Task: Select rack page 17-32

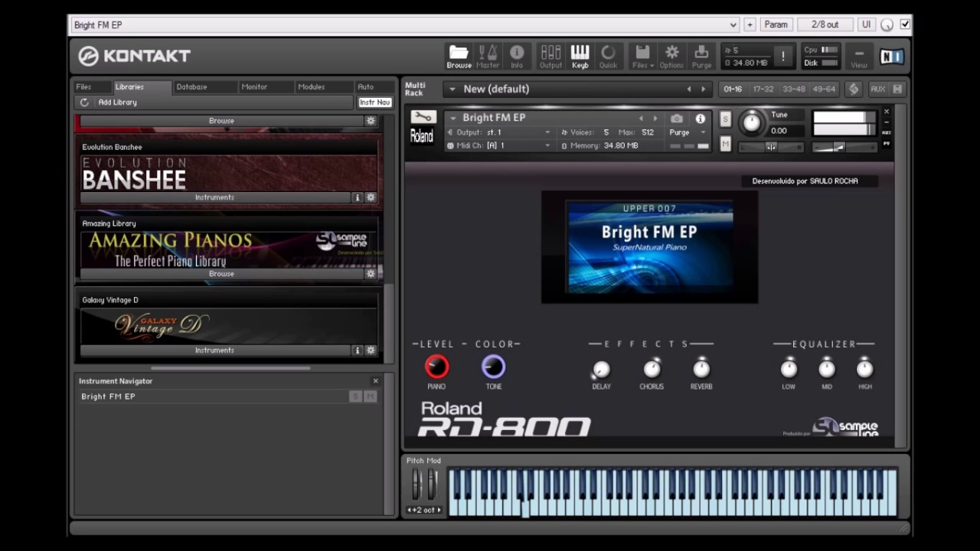Action: (x=763, y=90)
